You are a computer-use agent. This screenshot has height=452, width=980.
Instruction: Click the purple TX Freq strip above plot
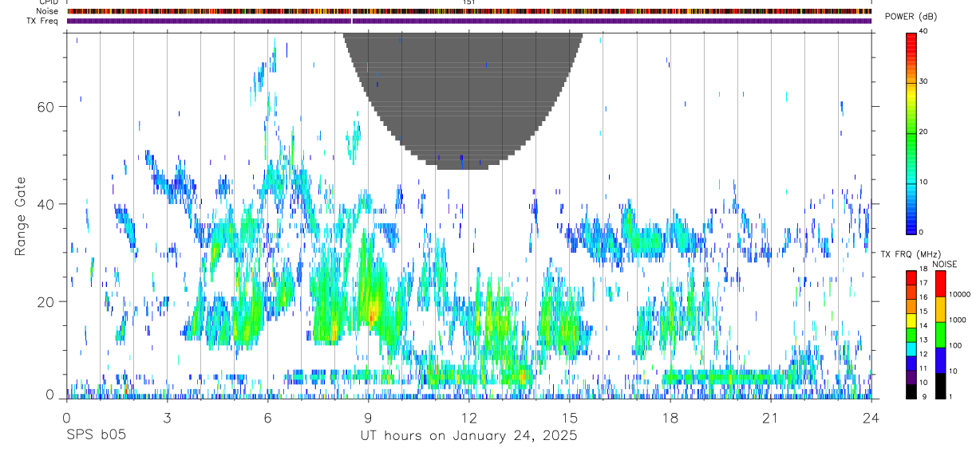tap(469, 21)
